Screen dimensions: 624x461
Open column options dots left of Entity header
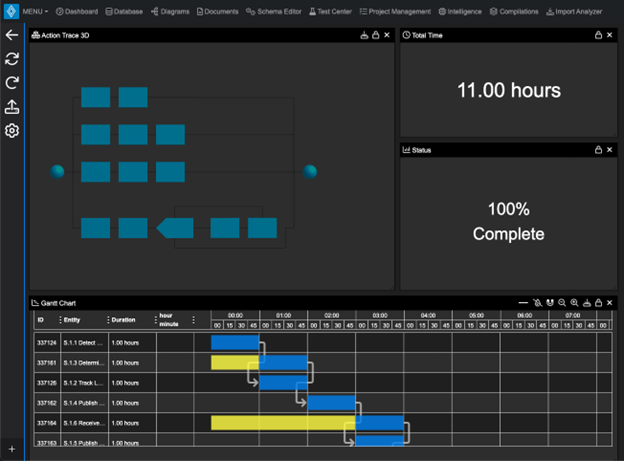(60, 320)
